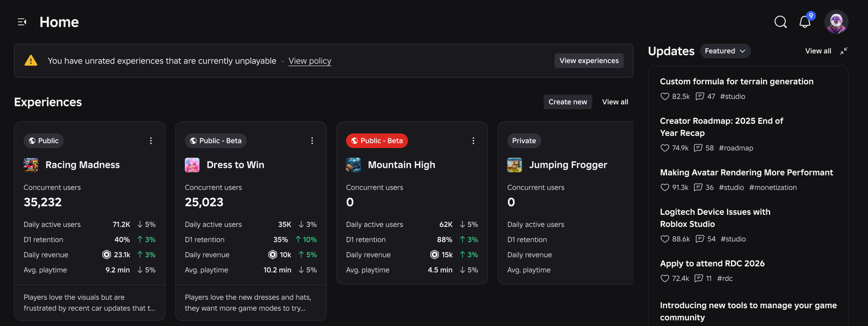Open comments icon on RDC 2026 post
This screenshot has height=326, width=868.
click(x=699, y=278)
